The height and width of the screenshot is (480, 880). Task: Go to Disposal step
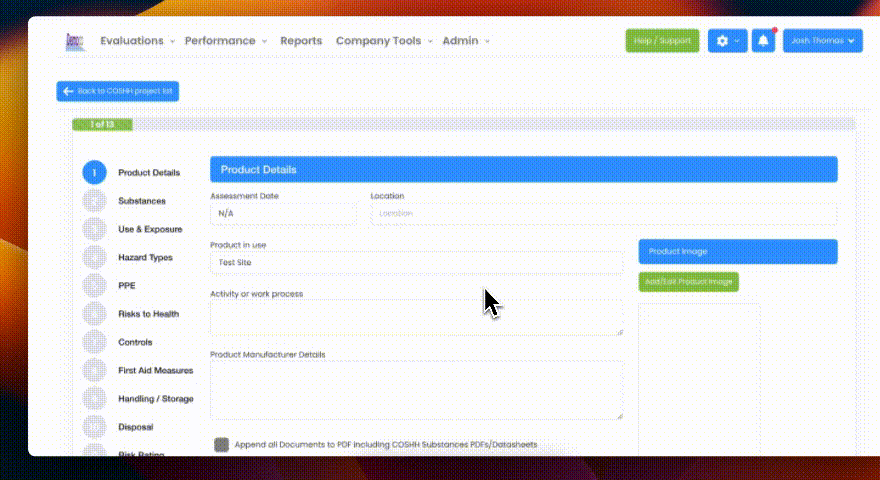(x=136, y=427)
